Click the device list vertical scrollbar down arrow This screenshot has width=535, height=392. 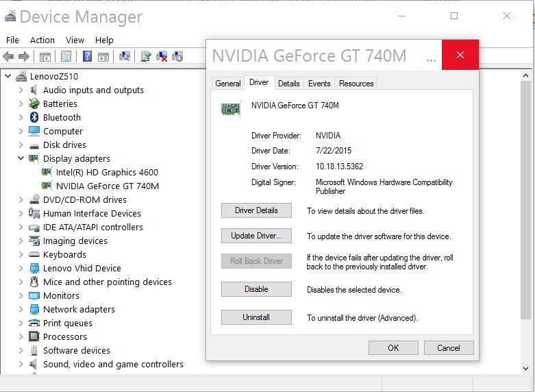click(525, 368)
